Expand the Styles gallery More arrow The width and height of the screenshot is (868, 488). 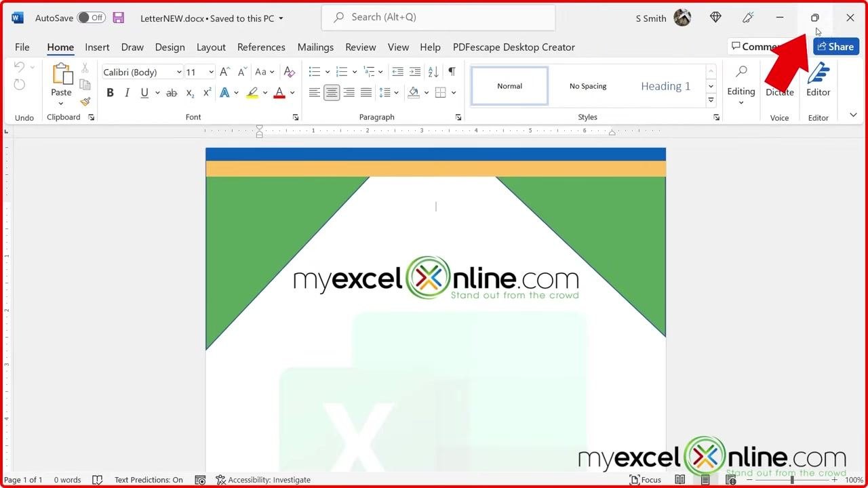click(x=711, y=100)
